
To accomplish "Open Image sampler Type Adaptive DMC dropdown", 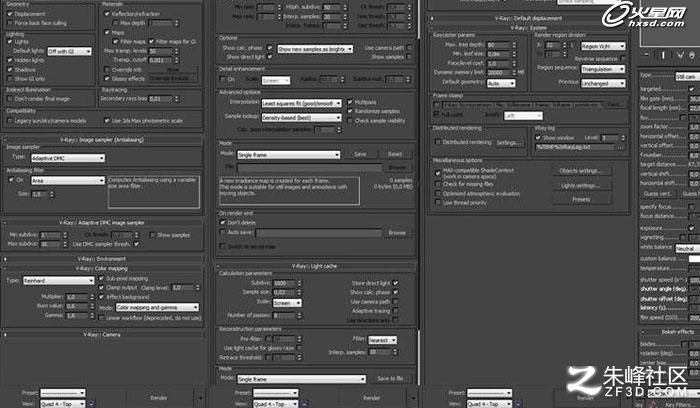I will (x=68, y=158).
